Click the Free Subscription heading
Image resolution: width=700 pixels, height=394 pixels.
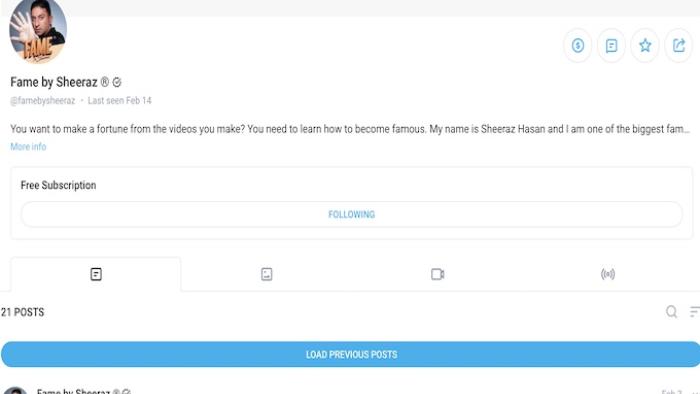pos(58,185)
